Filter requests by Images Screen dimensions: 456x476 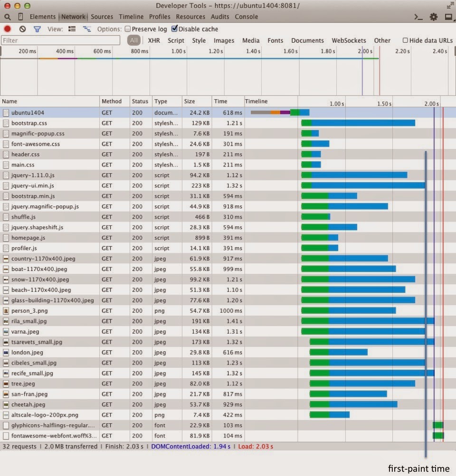(x=224, y=40)
